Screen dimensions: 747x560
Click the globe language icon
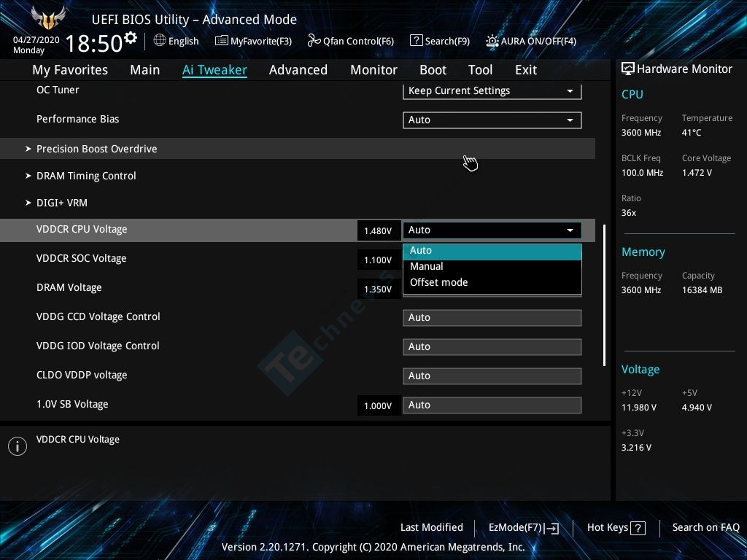coord(160,41)
